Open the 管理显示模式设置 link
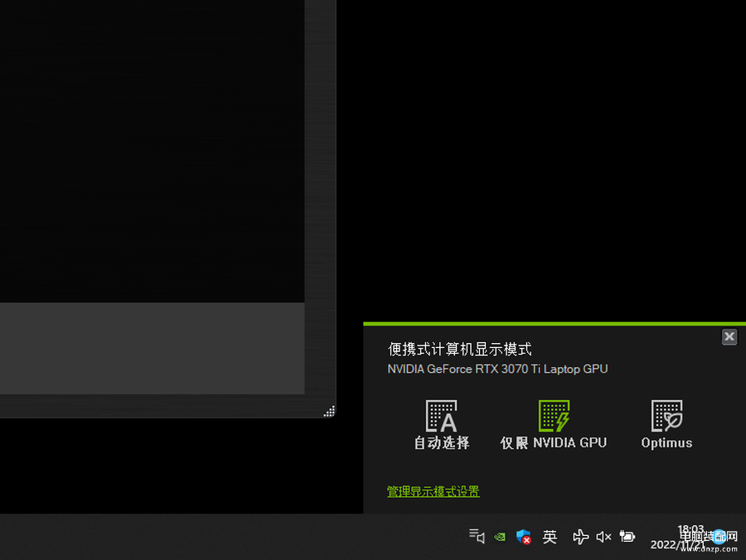The height and width of the screenshot is (560, 746). [433, 491]
